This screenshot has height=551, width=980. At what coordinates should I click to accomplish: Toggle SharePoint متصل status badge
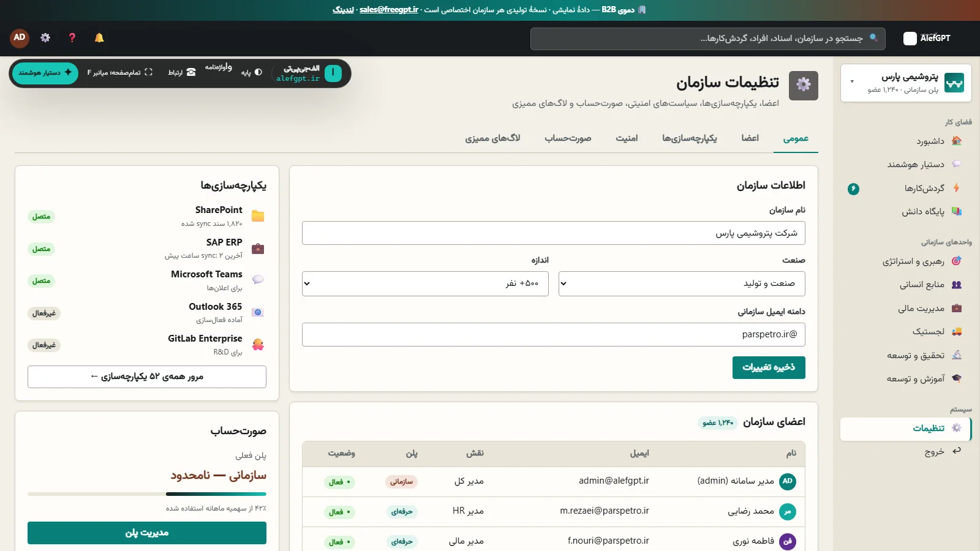[41, 217]
